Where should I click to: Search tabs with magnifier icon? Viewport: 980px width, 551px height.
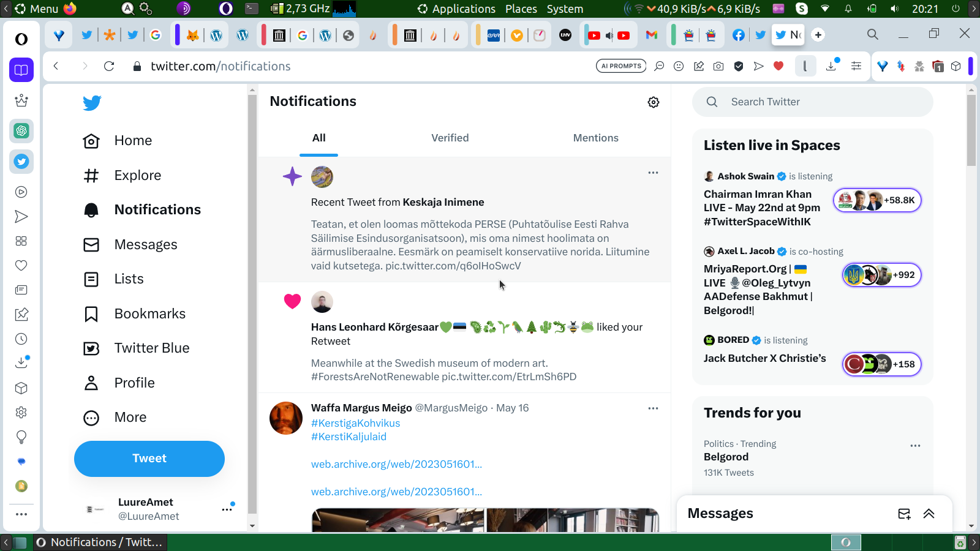pos(873,34)
